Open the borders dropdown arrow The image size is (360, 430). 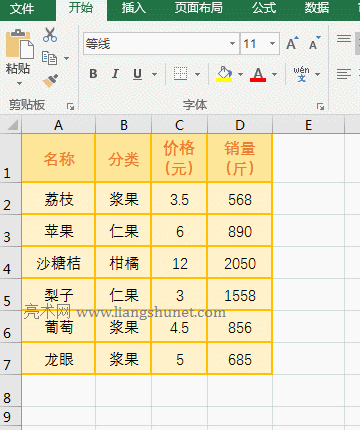pyautogui.click(x=197, y=74)
